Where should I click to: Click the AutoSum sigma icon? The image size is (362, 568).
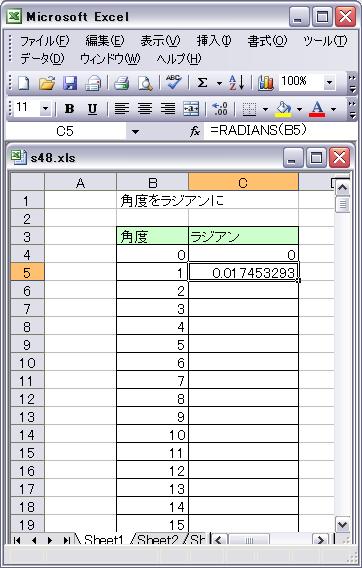coord(202,83)
